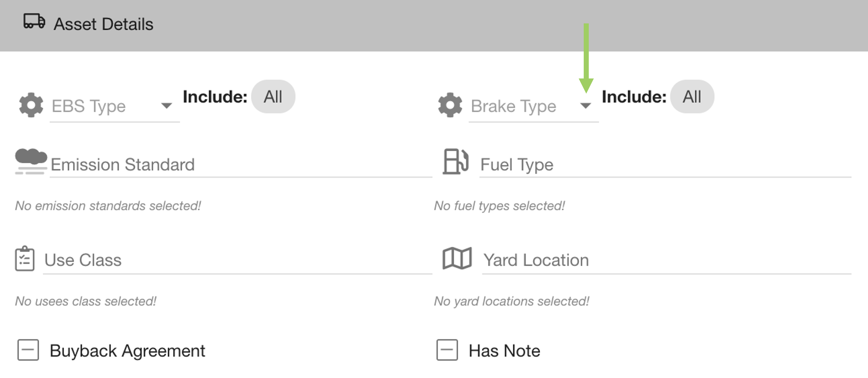Viewport: 868px width, 378px height.
Task: Toggle the Buyback Agreement checkbox
Action: [x=28, y=350]
